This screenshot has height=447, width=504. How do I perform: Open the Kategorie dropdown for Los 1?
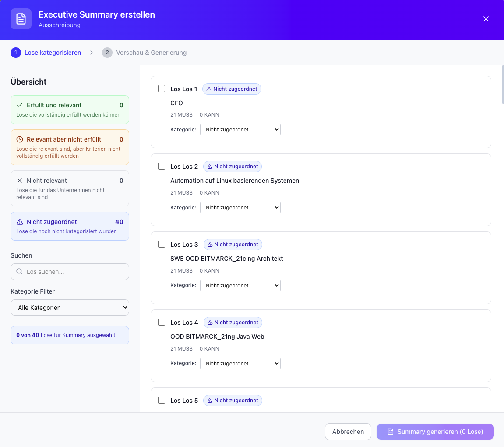pos(240,130)
